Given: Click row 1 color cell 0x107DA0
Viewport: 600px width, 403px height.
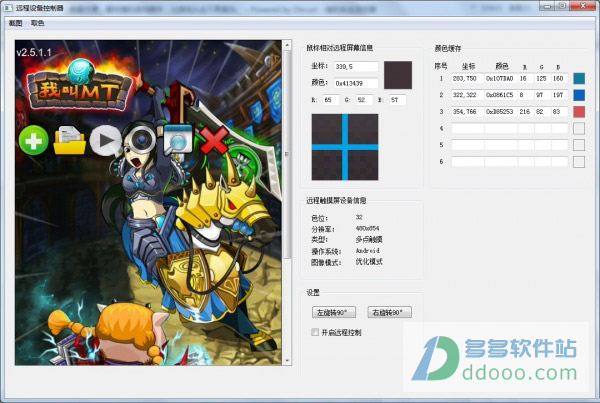Looking at the screenshot, I should (501, 78).
